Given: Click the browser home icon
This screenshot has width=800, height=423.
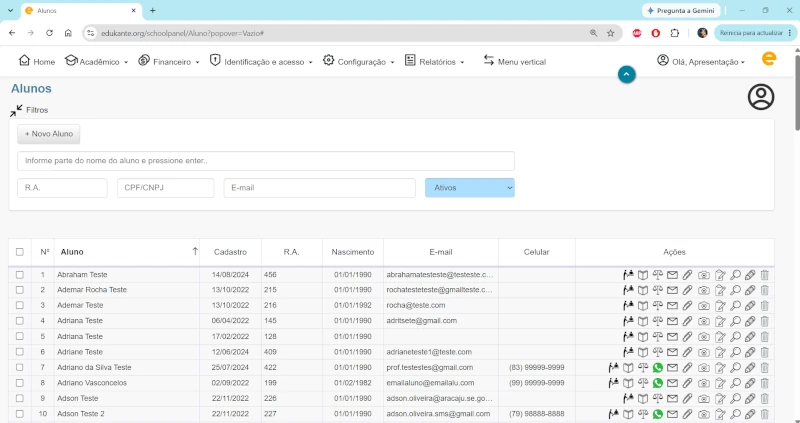Looking at the screenshot, I should [68, 33].
